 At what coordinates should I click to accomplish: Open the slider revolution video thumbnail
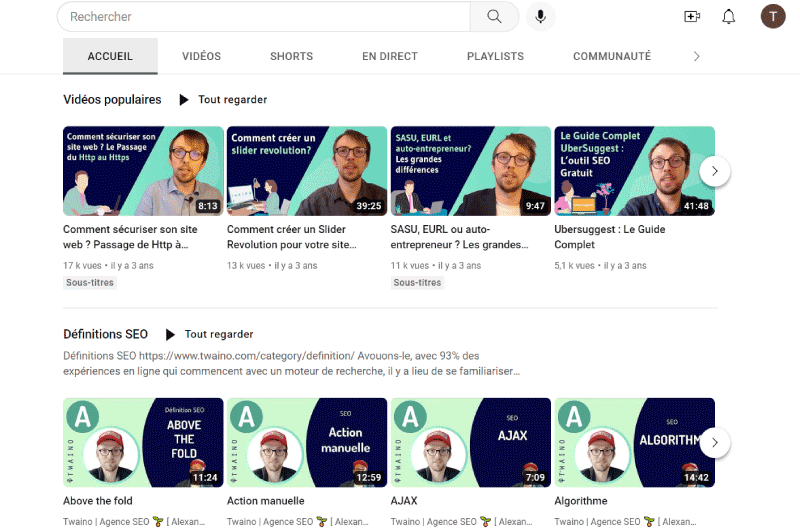[x=307, y=171]
